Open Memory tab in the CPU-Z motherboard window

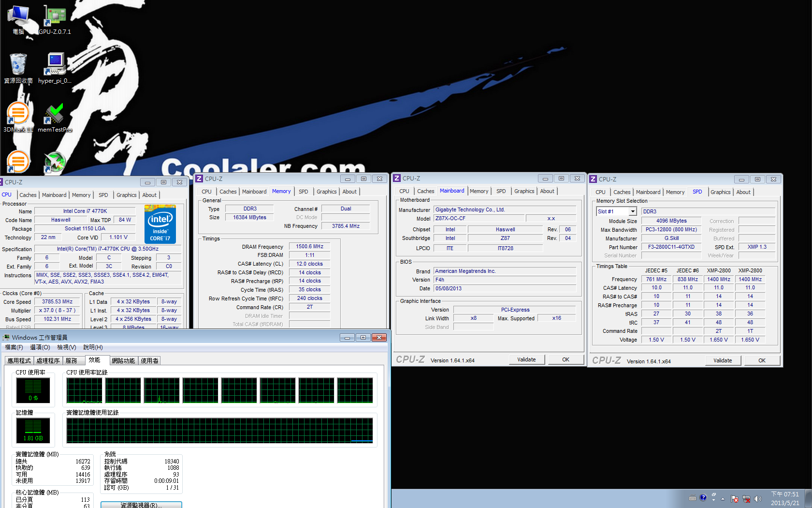[x=479, y=191]
